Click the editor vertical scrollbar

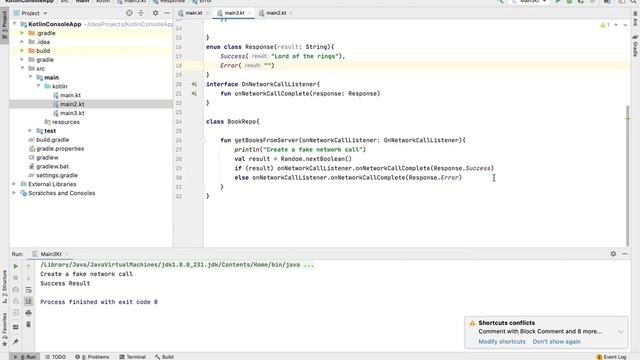click(x=627, y=176)
